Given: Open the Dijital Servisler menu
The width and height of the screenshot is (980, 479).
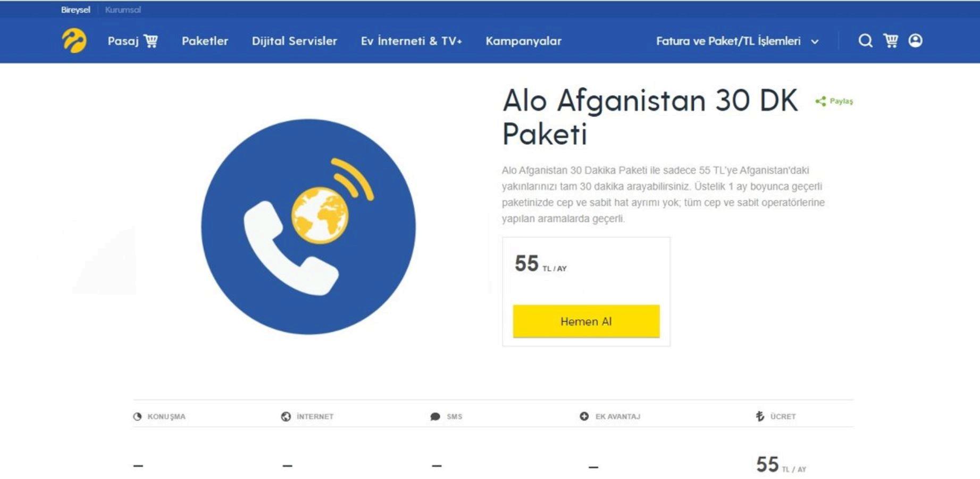Looking at the screenshot, I should (294, 41).
